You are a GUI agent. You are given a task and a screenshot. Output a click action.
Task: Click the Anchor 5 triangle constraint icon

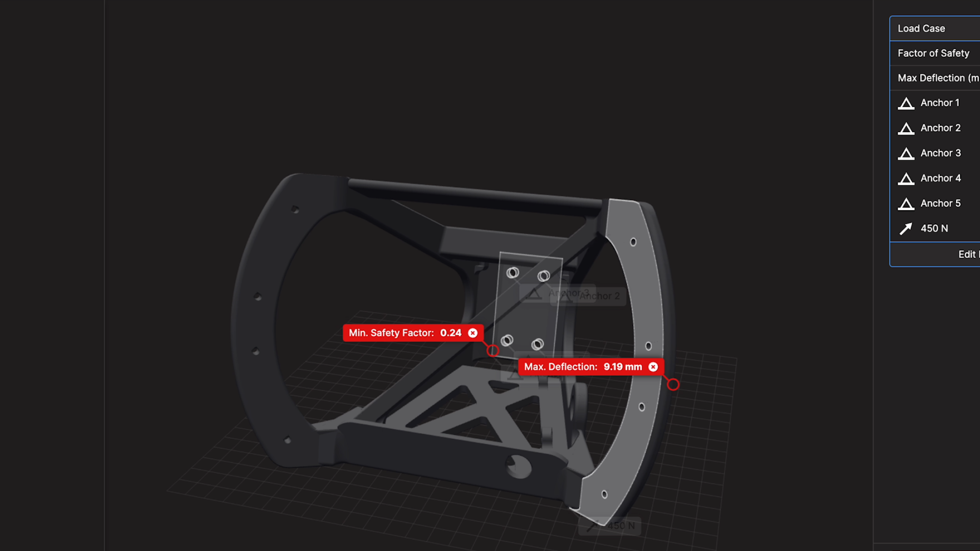tap(906, 204)
